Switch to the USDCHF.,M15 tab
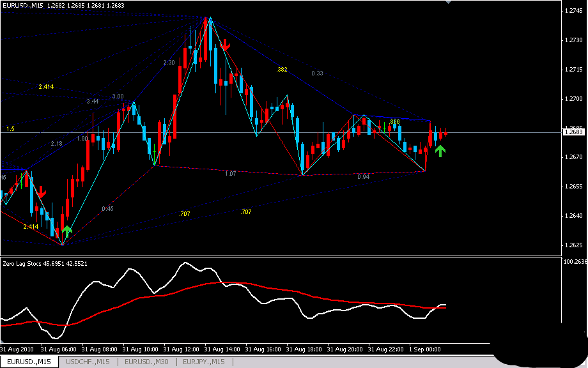Image resolution: width=588 pixels, height=368 pixels. pyautogui.click(x=89, y=362)
